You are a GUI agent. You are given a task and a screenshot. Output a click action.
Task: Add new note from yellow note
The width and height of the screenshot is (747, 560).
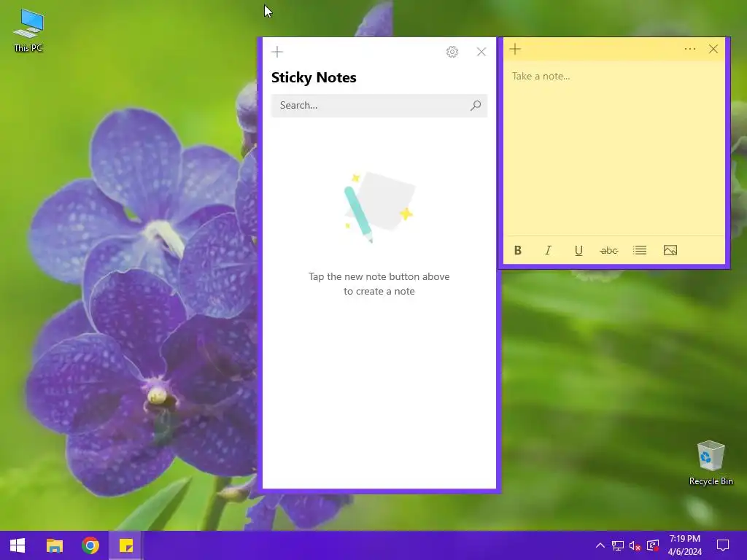(x=515, y=49)
